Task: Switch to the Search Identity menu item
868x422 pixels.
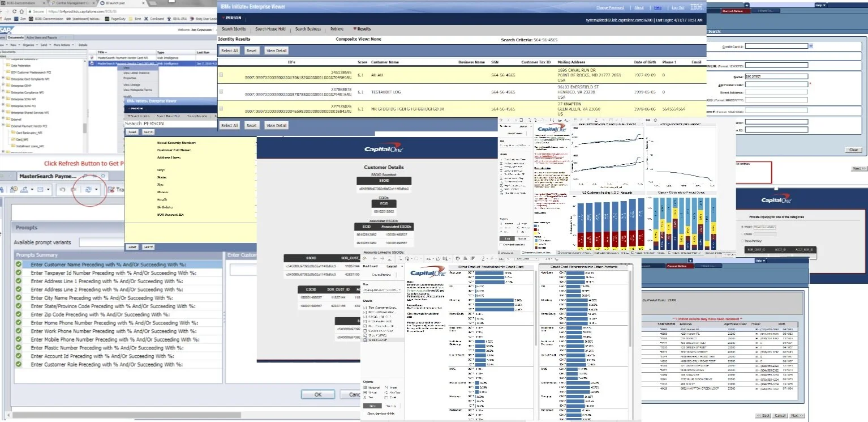Action: [234, 29]
